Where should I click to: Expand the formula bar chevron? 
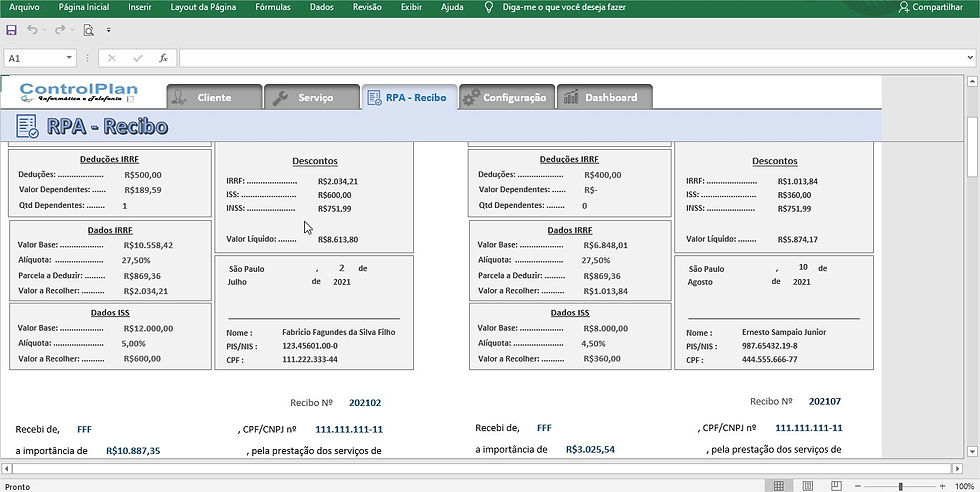coord(969,58)
